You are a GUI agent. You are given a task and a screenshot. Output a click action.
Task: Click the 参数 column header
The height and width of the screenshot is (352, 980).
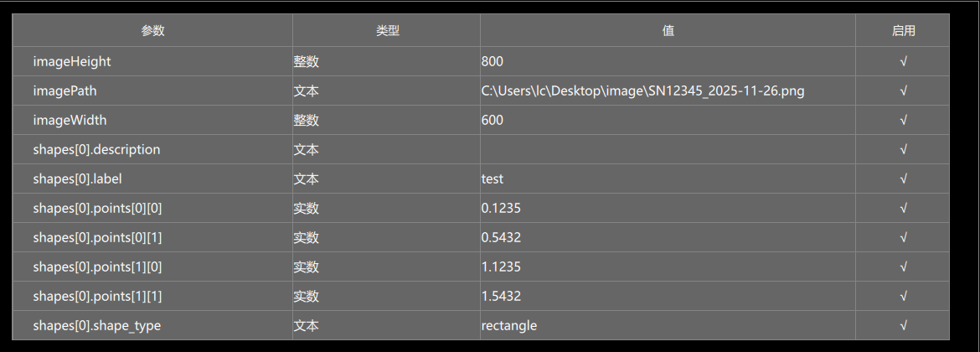[152, 31]
